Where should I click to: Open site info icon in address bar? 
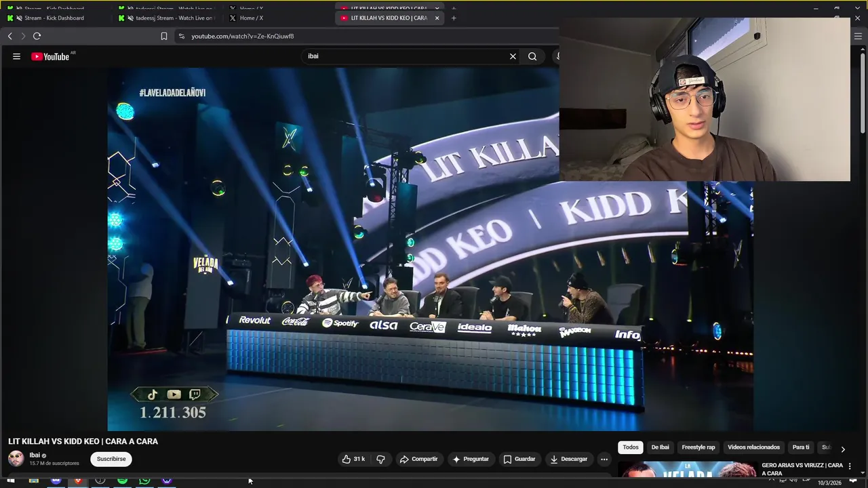coord(181,36)
